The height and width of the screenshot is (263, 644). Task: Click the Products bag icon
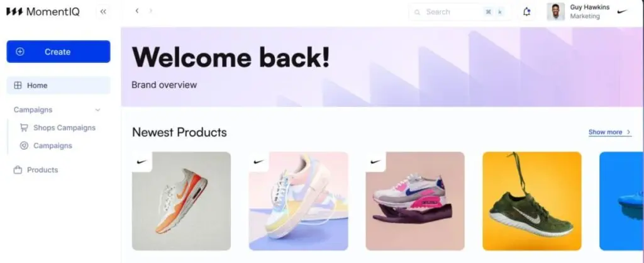[x=18, y=170]
